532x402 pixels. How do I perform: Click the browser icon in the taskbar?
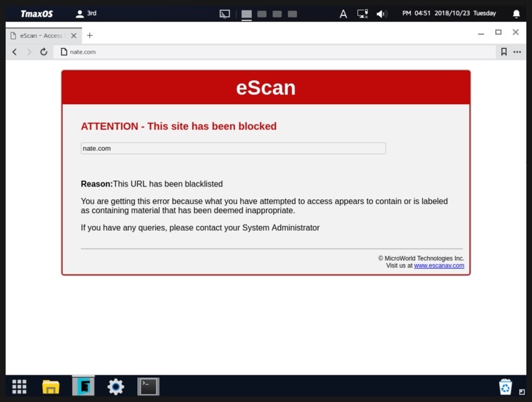point(84,387)
